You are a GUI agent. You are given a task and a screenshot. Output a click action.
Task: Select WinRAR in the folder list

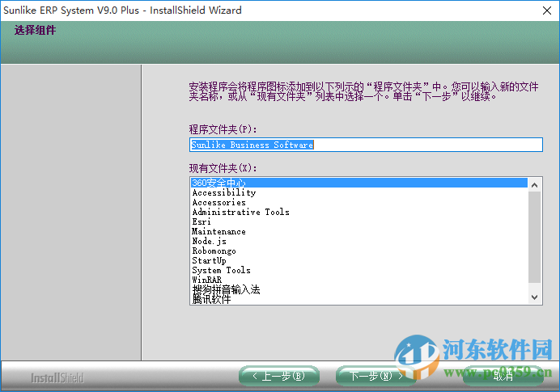point(359,280)
